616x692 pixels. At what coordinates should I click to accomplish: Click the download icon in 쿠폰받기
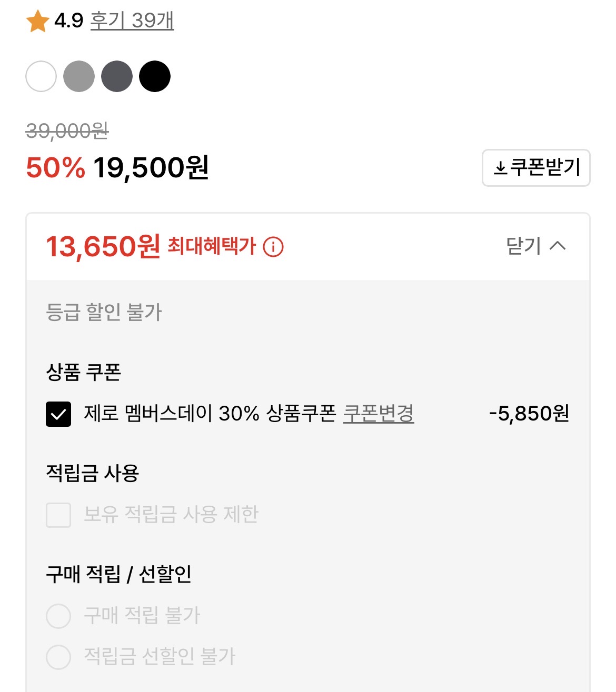click(500, 168)
